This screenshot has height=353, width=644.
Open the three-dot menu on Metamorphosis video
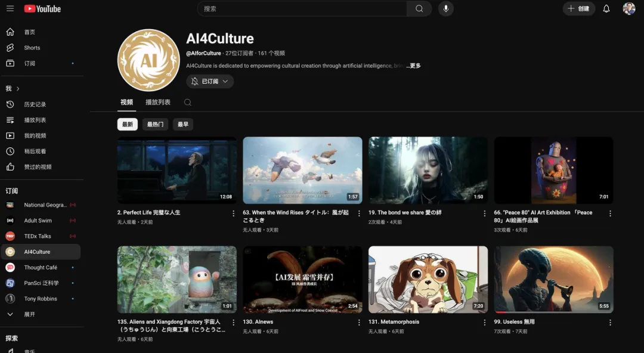(484, 322)
